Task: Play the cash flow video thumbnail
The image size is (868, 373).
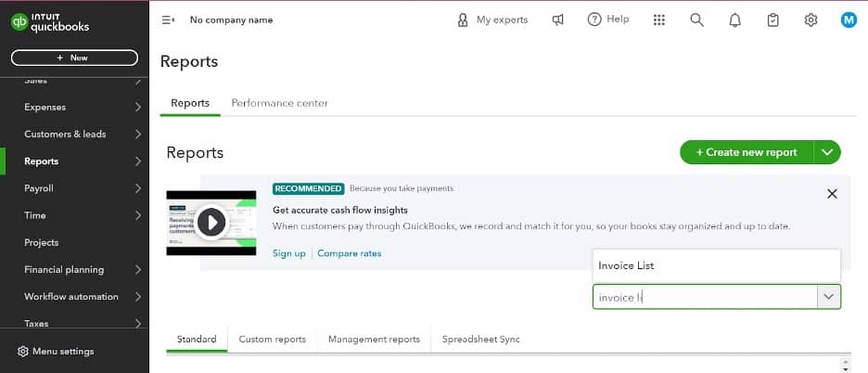Action: coord(211,223)
